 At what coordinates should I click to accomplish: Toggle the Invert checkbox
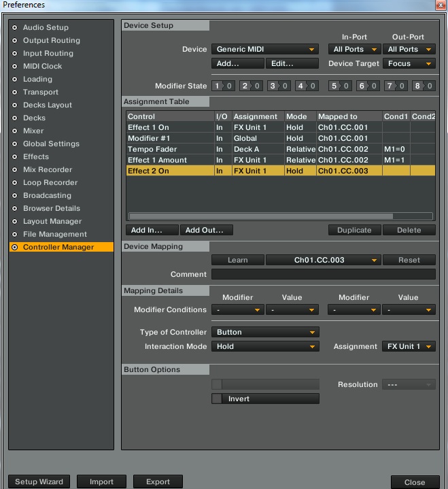(217, 399)
